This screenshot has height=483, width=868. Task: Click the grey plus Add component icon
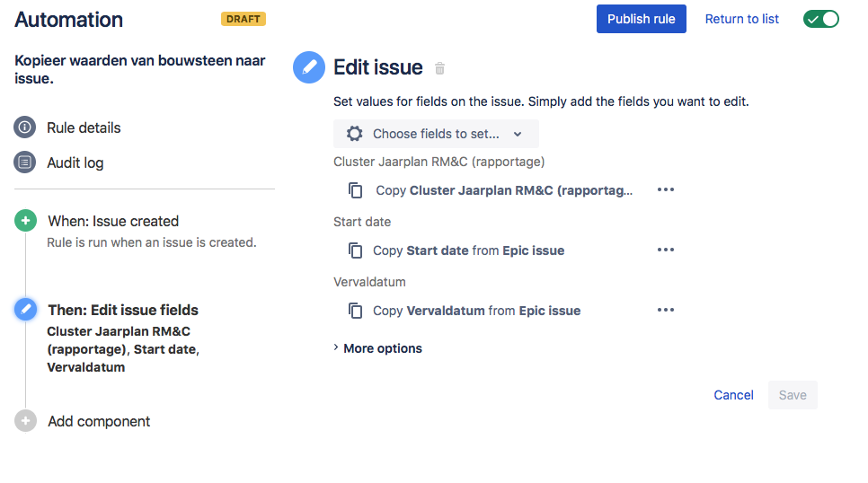click(25, 421)
